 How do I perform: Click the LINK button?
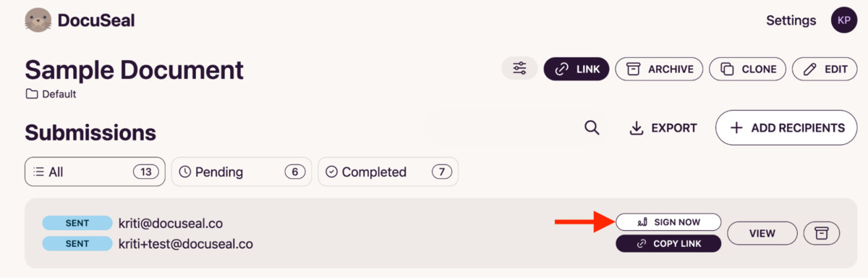[576, 69]
